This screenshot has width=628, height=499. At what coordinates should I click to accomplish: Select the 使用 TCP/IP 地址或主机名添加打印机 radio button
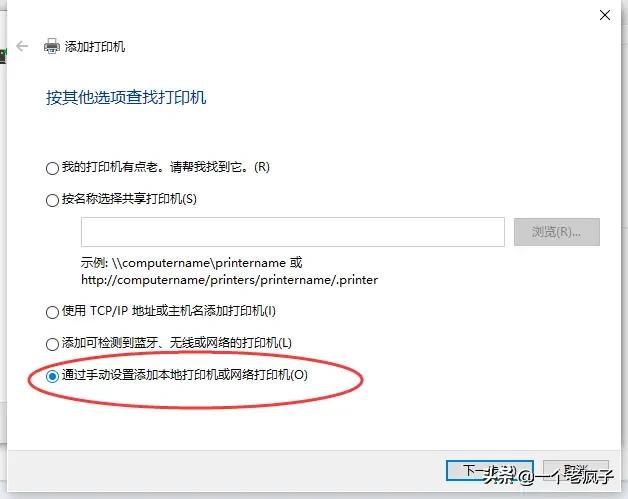click(x=52, y=312)
